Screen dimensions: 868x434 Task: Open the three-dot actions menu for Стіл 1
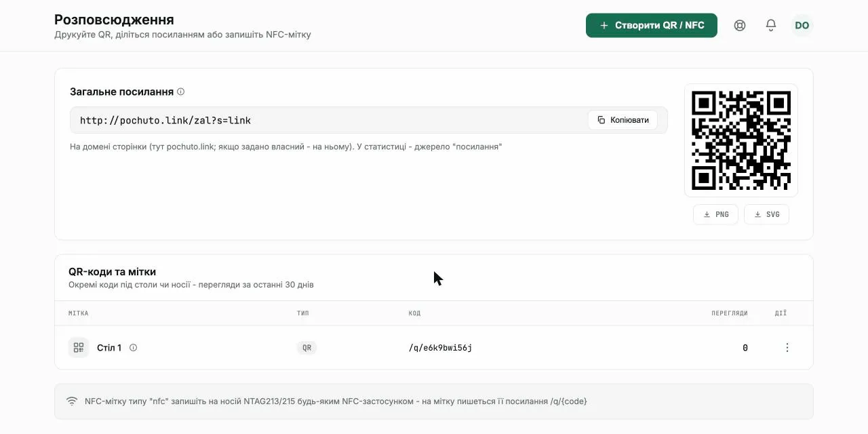[787, 348]
